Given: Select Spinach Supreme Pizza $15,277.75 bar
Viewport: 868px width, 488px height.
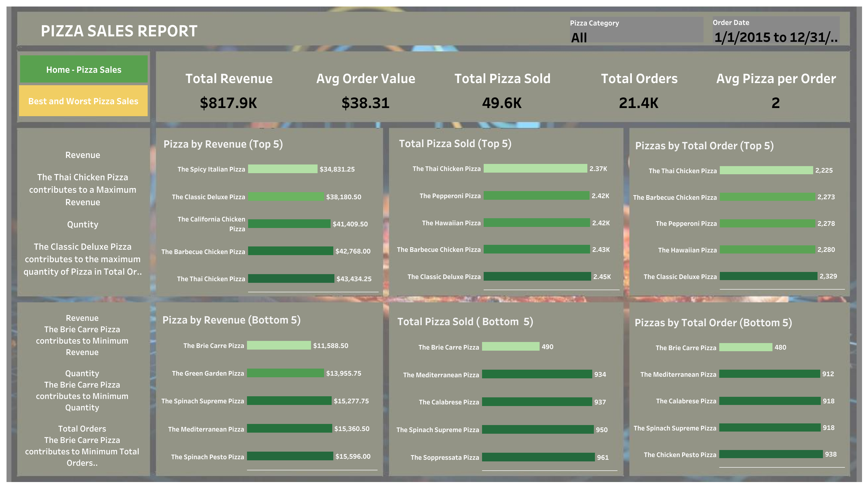Looking at the screenshot, I should pyautogui.click(x=289, y=401).
